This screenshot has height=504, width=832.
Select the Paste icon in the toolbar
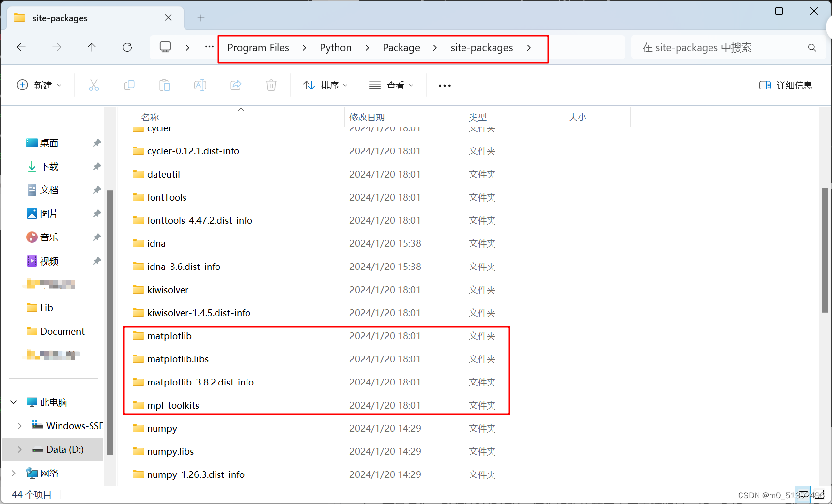click(165, 85)
